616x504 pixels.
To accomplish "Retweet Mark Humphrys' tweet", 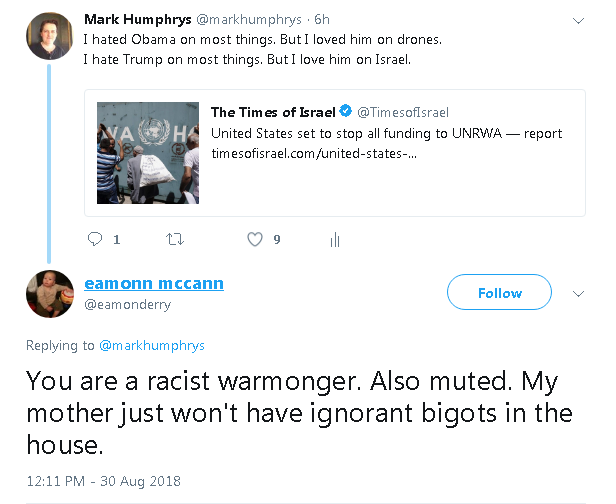I will click(x=175, y=239).
